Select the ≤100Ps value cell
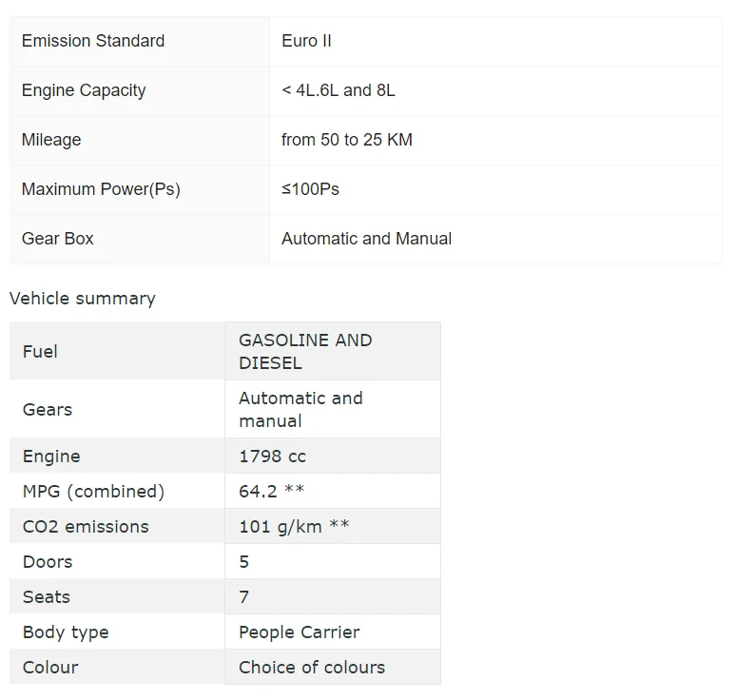Viewport: 736px width, 700px height. point(310,189)
